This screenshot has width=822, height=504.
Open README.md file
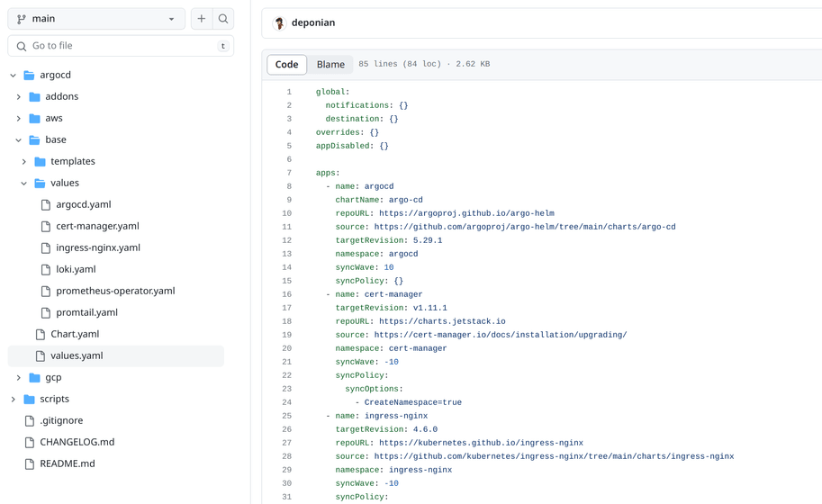tap(68, 463)
